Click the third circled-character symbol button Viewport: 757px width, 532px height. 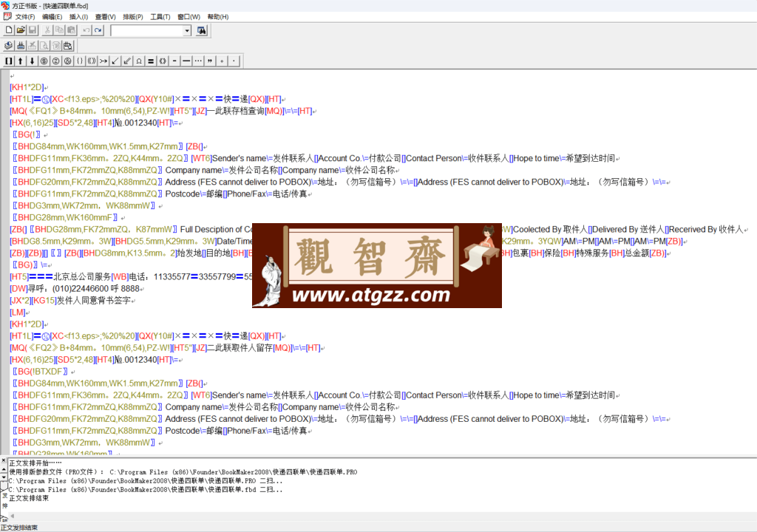tap(67, 61)
